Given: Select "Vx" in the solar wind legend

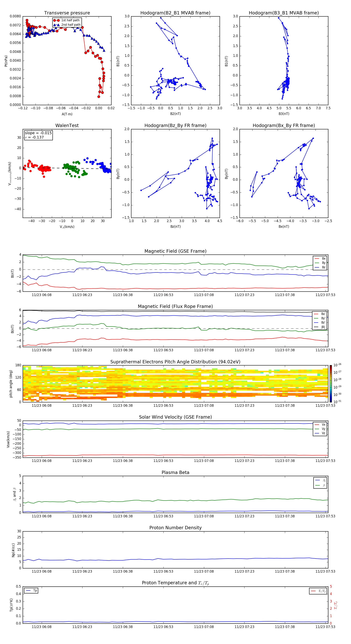Looking at the screenshot, I should 324,424.
